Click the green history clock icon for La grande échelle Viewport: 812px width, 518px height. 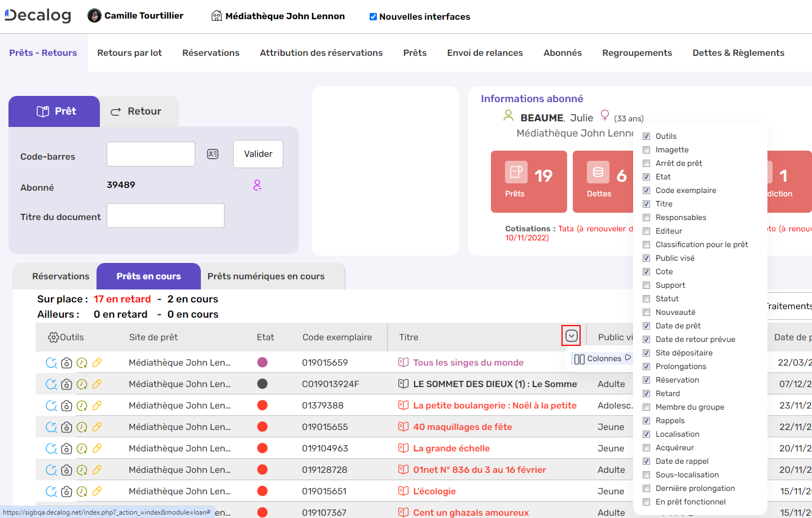82,448
